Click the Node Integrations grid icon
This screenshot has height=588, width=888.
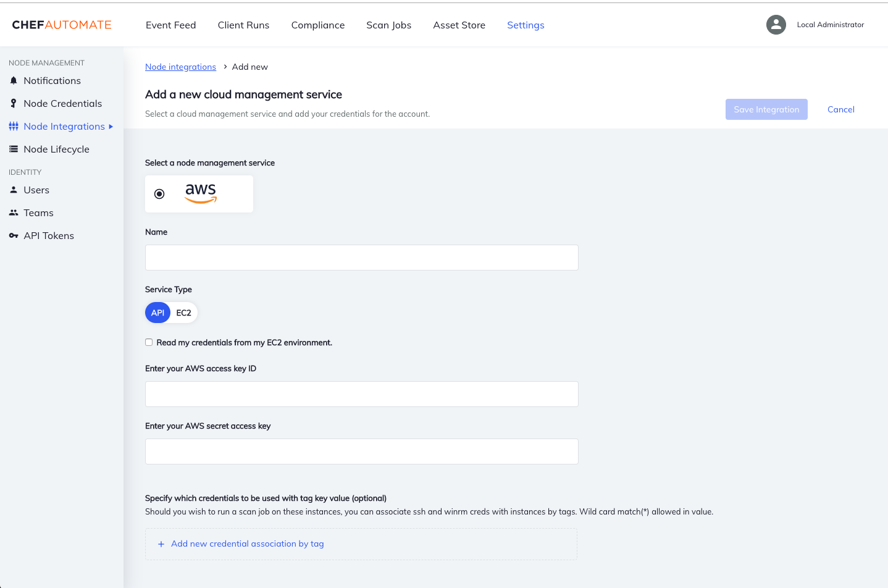(x=12, y=126)
